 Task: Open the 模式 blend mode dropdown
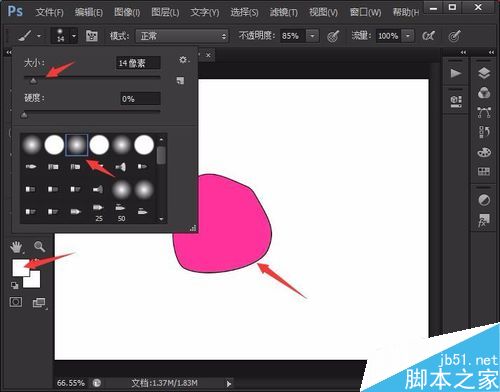(x=182, y=36)
